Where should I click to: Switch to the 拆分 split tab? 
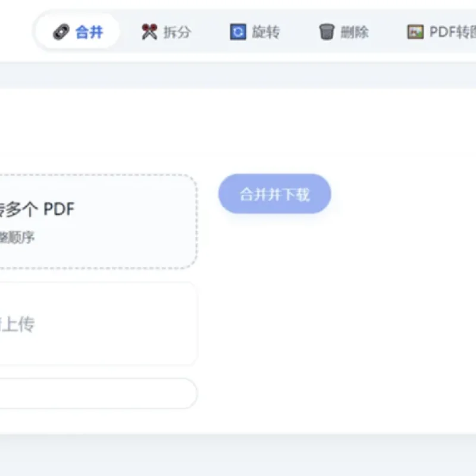pyautogui.click(x=167, y=32)
